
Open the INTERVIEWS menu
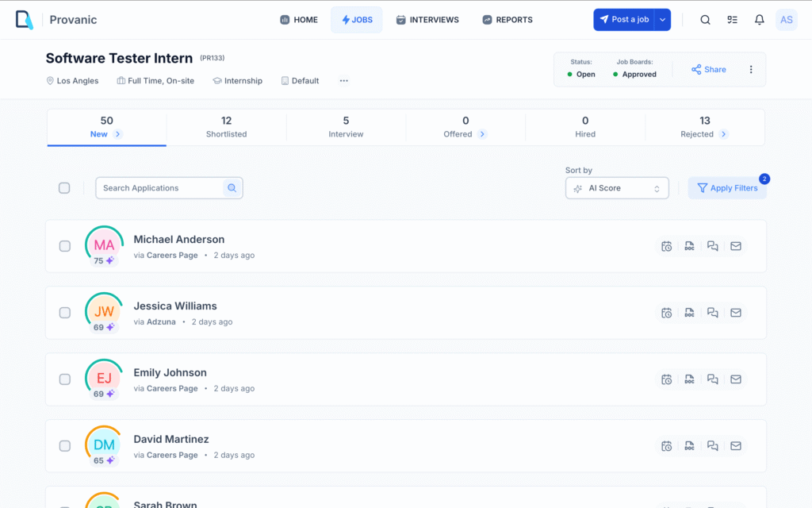coord(427,19)
